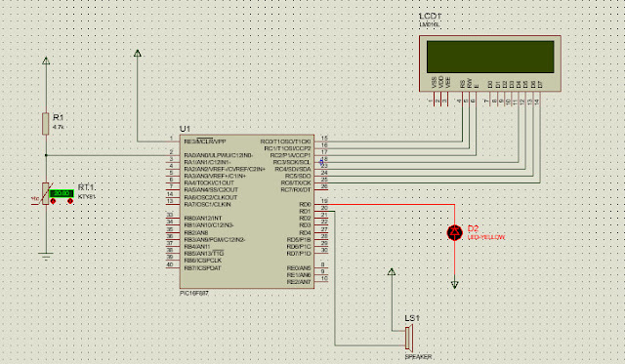Click the RA7/OSC1/CLKIN pin label
The width and height of the screenshot is (625, 364).
tap(207, 204)
